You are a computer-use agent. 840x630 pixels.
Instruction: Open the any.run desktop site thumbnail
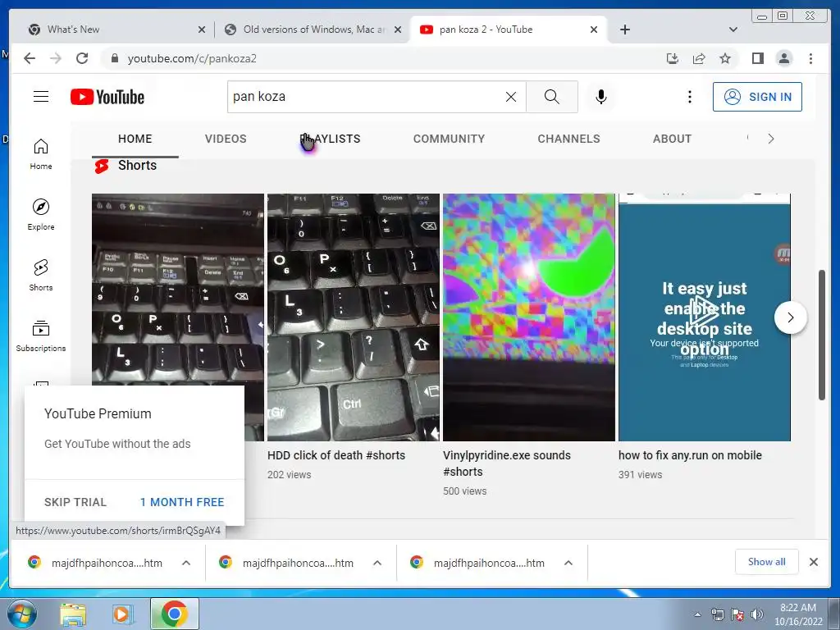tap(705, 317)
